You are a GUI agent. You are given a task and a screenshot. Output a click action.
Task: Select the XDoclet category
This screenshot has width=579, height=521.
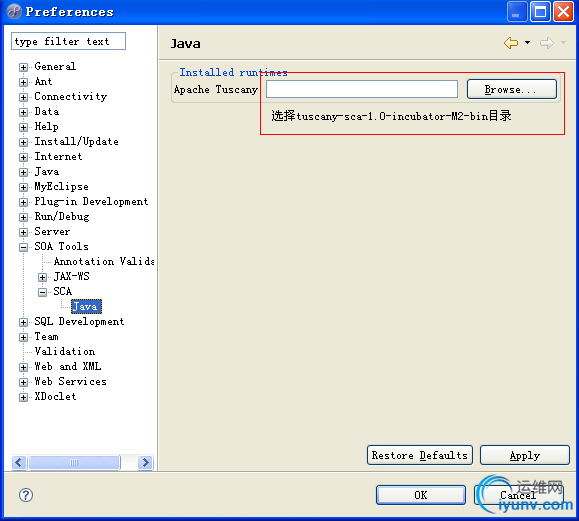point(55,397)
